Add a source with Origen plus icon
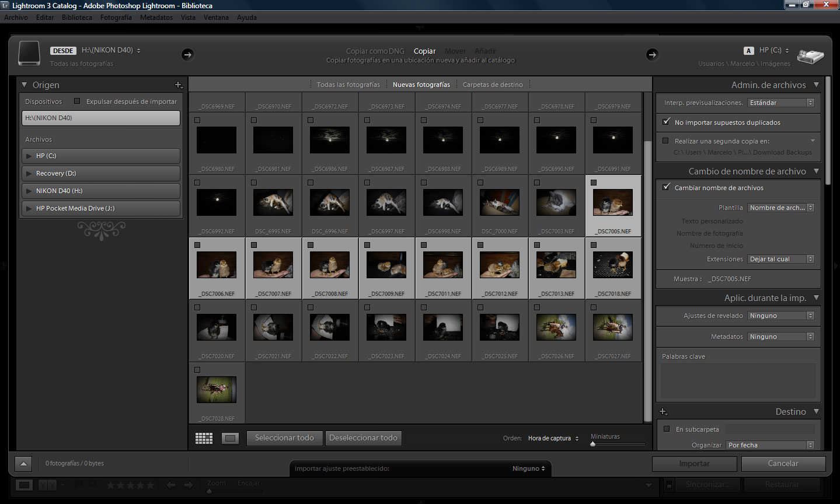 [179, 85]
